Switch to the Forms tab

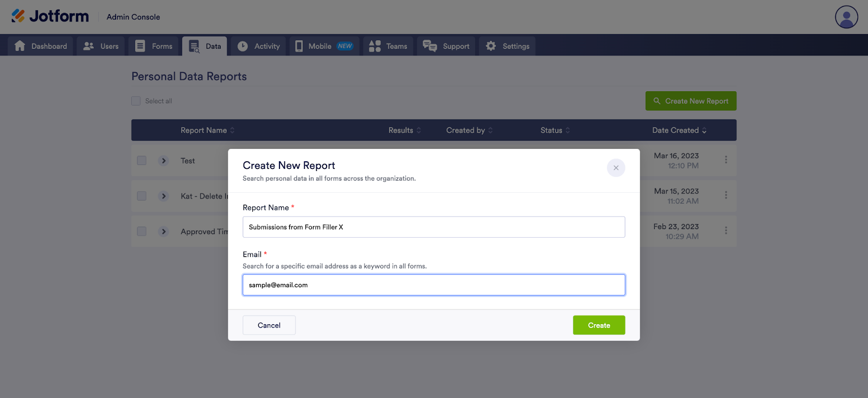(x=154, y=46)
